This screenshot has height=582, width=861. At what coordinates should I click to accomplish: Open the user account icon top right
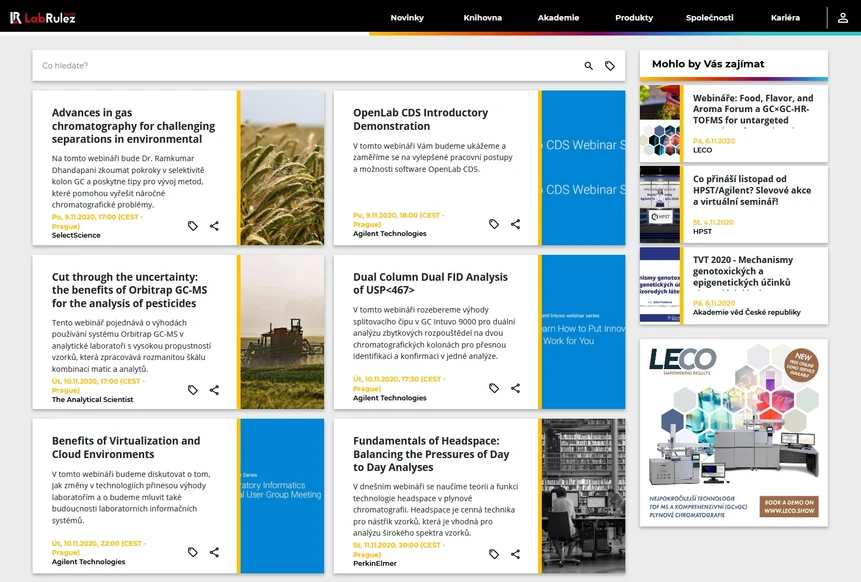(841, 17)
